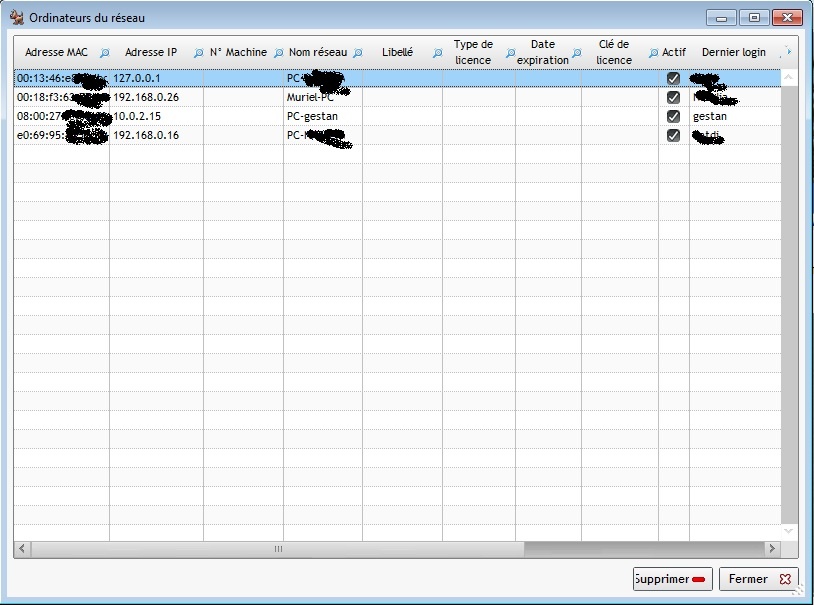Click arrow at right of column headers

tap(789, 51)
